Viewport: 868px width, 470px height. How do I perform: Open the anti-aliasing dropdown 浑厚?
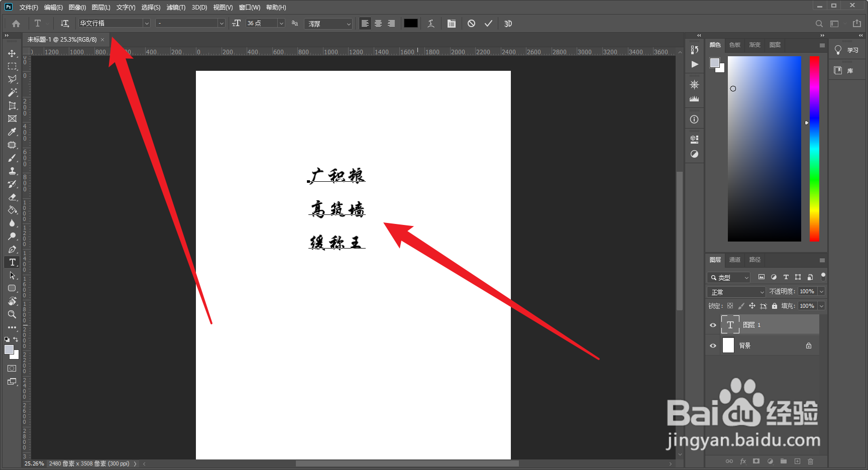tap(328, 24)
